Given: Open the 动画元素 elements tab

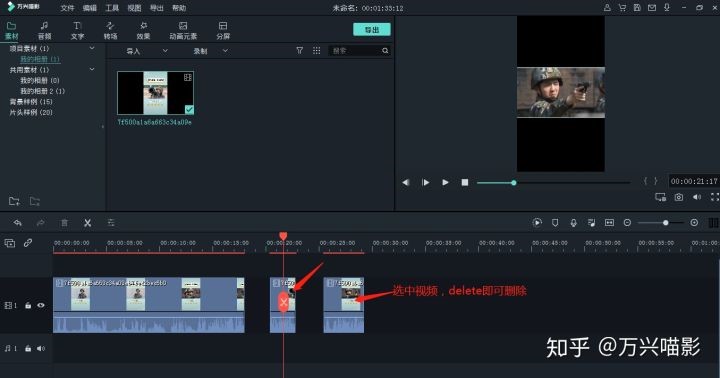Looking at the screenshot, I should point(183,30).
